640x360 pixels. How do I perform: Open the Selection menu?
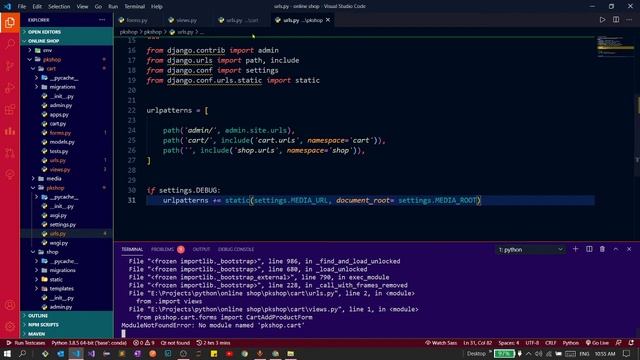pos(59,7)
